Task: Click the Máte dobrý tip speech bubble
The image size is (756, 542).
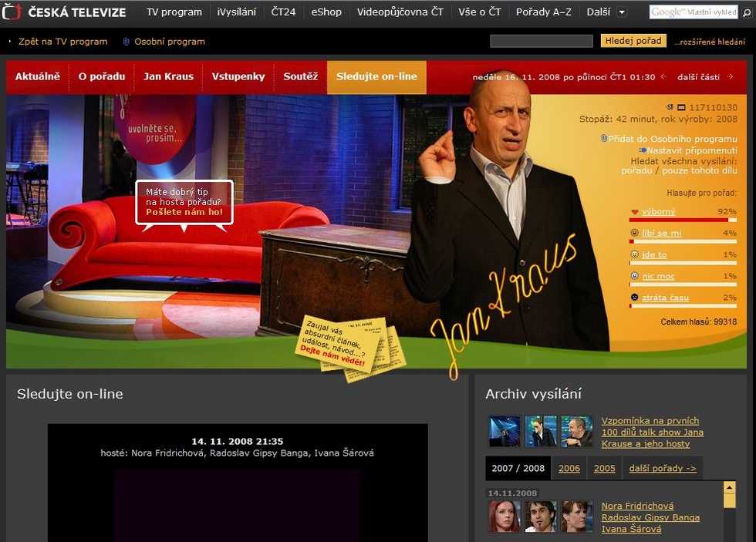Action: tap(184, 202)
